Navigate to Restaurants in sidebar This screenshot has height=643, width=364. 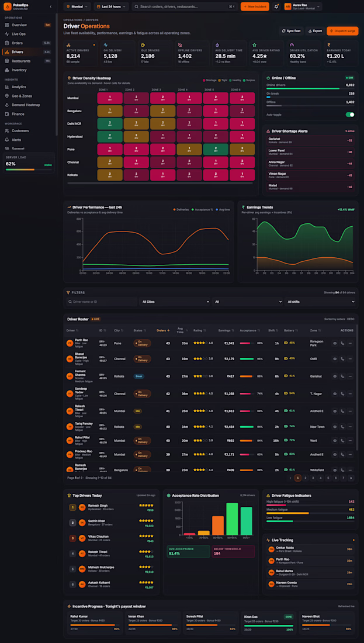28,61
